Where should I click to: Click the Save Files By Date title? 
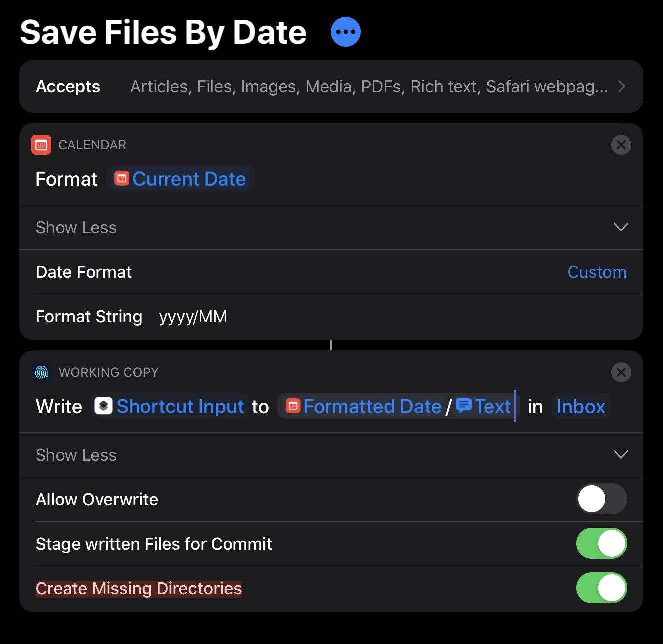[x=162, y=31]
